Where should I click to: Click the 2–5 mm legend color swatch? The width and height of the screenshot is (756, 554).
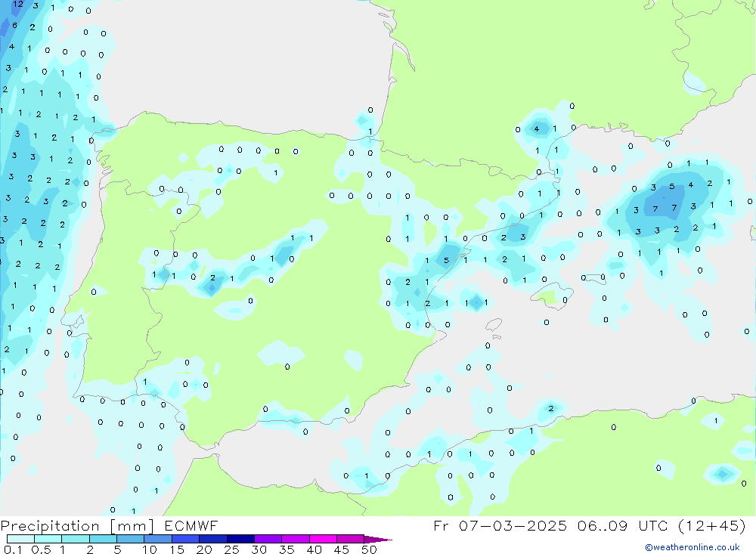coord(103,539)
